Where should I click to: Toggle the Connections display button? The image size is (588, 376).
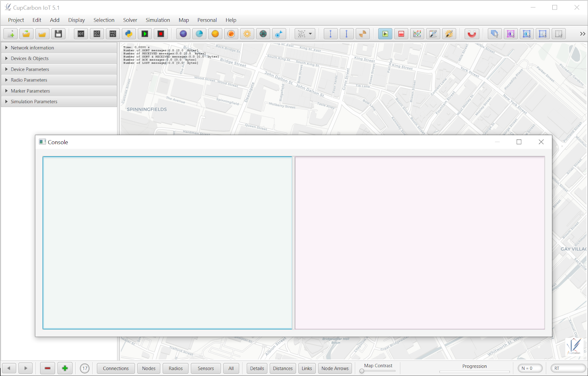click(116, 368)
